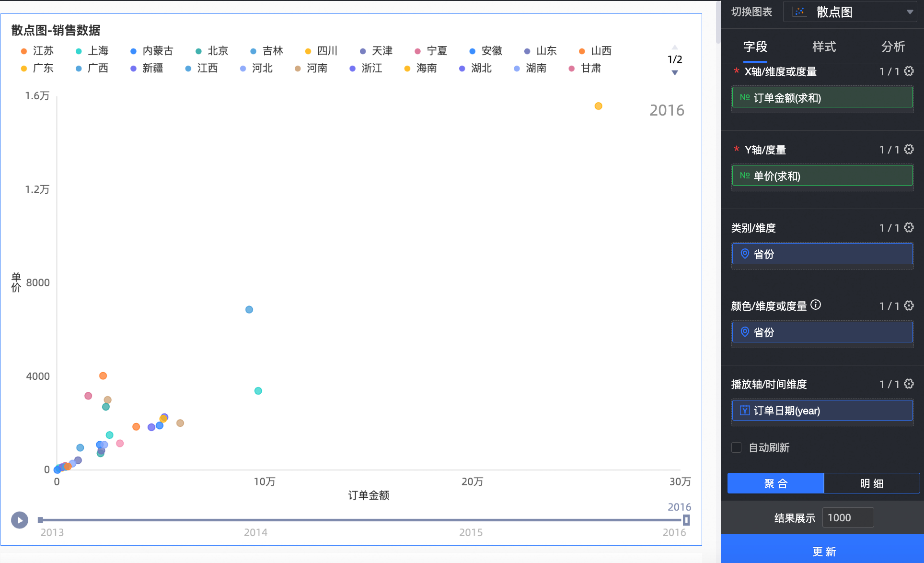
Task: Select the 订单日期(year) field pill
Action: pyautogui.click(x=822, y=411)
